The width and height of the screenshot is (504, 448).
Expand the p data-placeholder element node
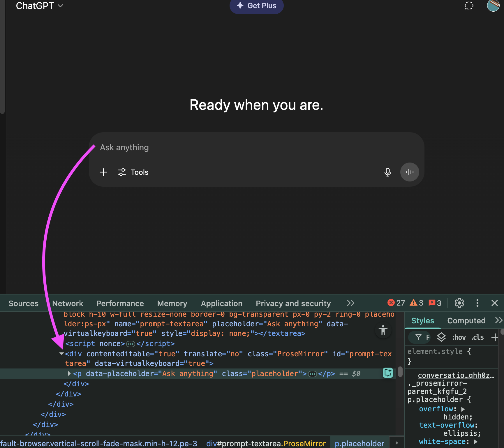coord(69,373)
